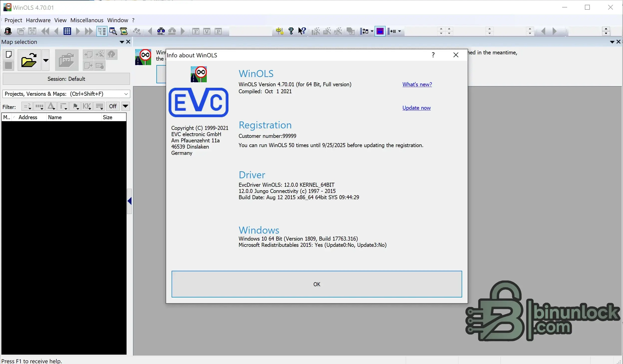Click the blue table grid toolbar icon
The image size is (623, 364).
[x=67, y=31]
